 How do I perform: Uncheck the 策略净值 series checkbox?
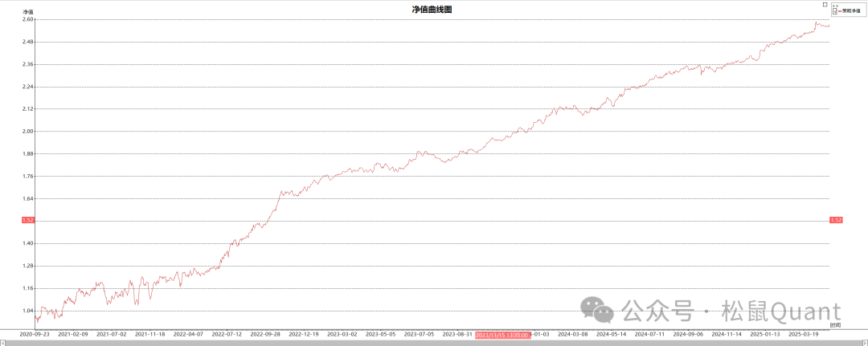[x=834, y=11]
